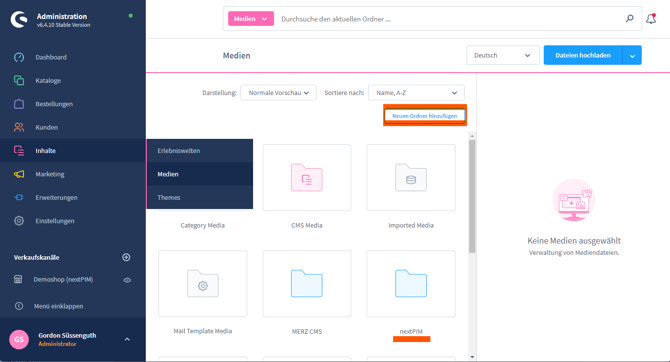Expand the Gordon Süssenguth user menu chevron
The height and width of the screenshot is (362, 670).
point(127,339)
